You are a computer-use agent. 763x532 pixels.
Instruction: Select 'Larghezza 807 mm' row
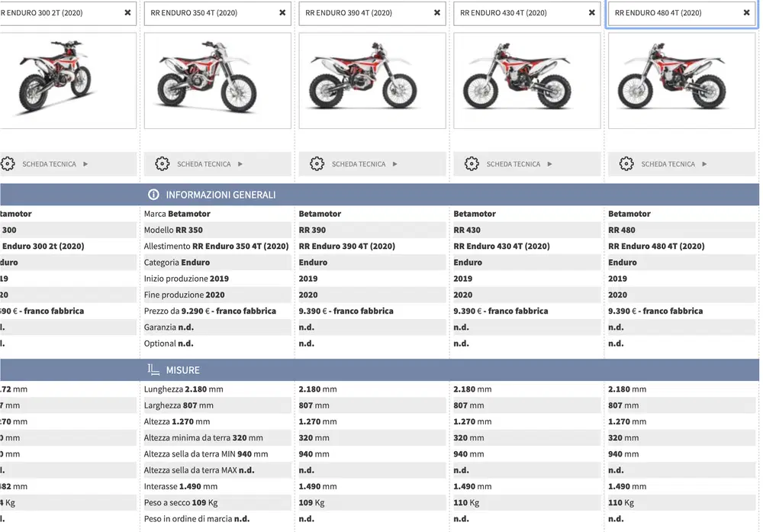217,405
